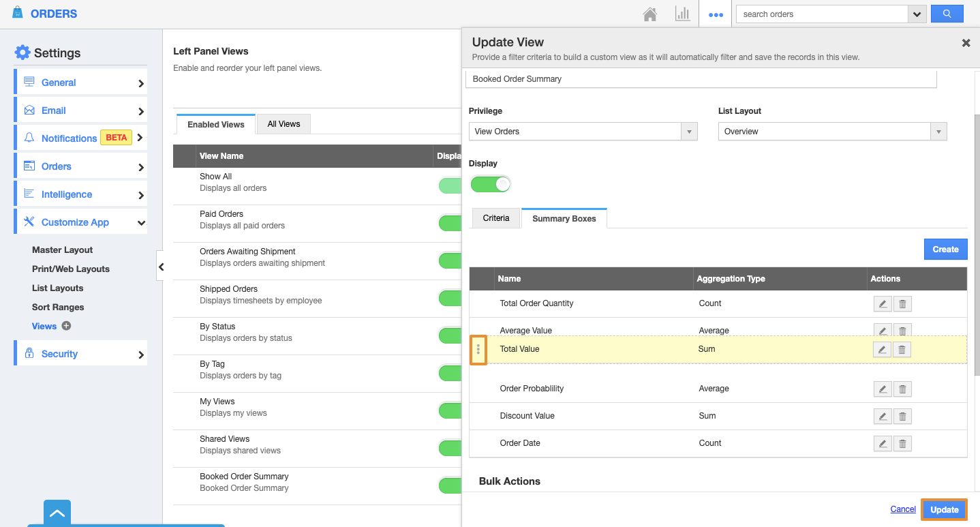Click the drag handle on Total Value row
Image resolution: width=980 pixels, height=527 pixels.
click(478, 350)
